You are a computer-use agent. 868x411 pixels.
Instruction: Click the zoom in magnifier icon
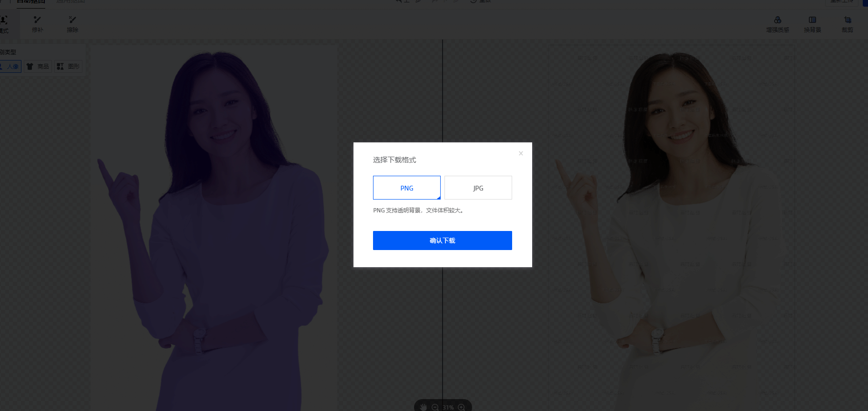click(x=461, y=407)
